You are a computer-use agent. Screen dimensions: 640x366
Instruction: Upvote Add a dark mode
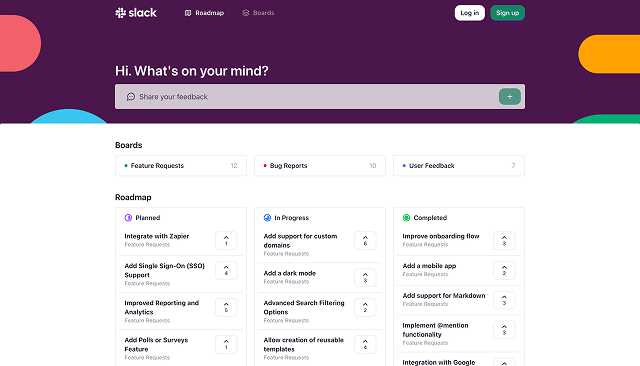pos(365,277)
